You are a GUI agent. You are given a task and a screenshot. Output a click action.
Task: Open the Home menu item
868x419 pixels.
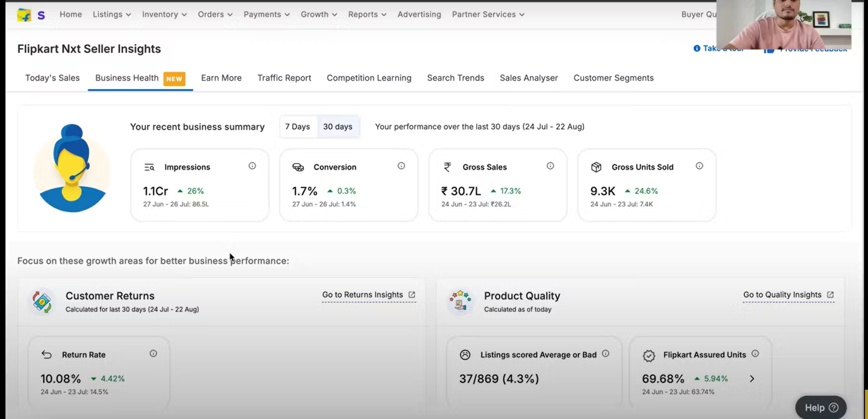[71, 14]
